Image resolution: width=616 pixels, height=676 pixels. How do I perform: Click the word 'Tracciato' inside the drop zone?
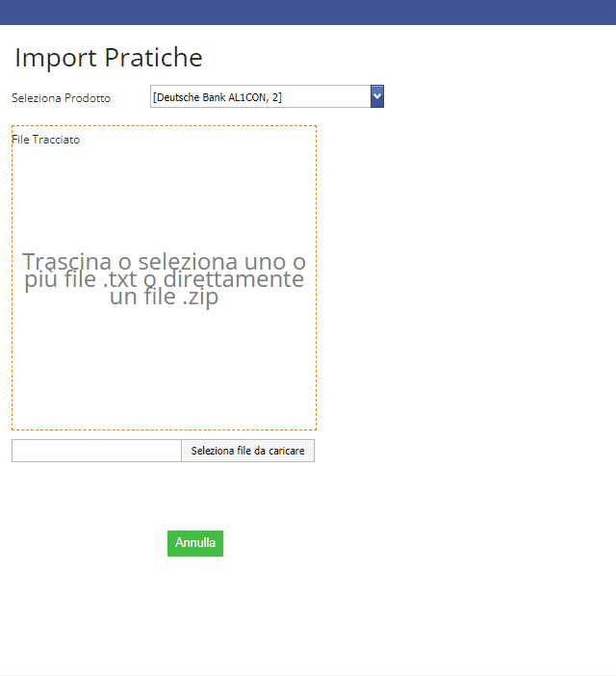(56, 140)
